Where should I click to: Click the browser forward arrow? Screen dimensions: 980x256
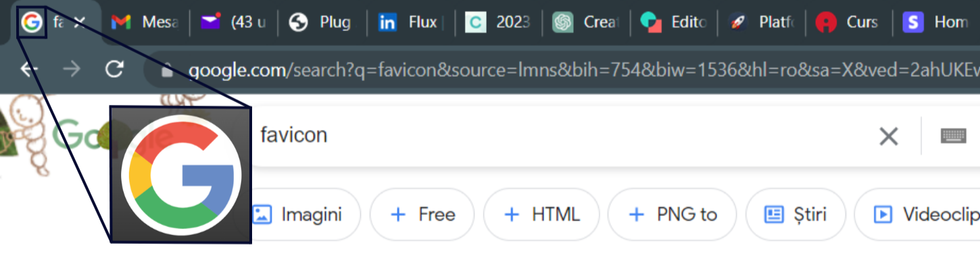72,69
